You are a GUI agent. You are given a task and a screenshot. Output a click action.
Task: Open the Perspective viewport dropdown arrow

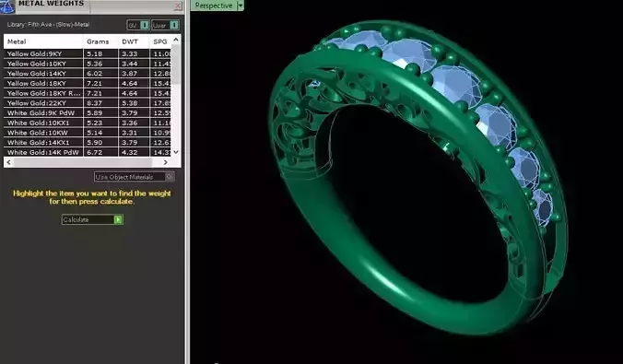pyautogui.click(x=240, y=6)
